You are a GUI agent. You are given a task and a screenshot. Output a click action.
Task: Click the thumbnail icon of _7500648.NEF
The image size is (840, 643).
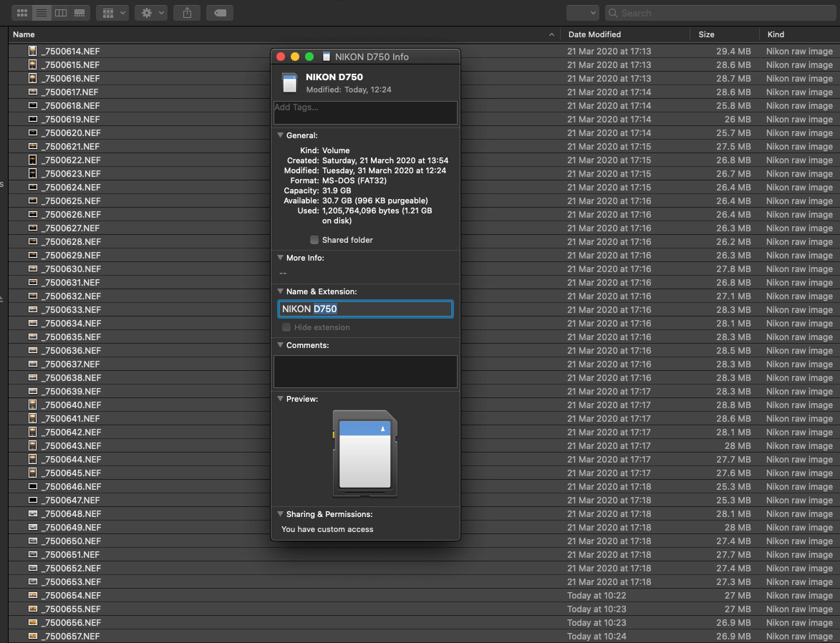click(33, 513)
